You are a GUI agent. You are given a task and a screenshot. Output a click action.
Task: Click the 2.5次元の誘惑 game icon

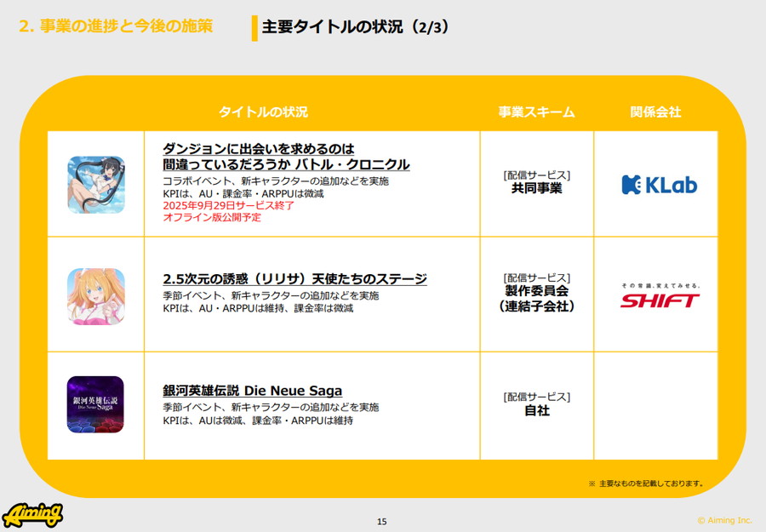(x=96, y=296)
